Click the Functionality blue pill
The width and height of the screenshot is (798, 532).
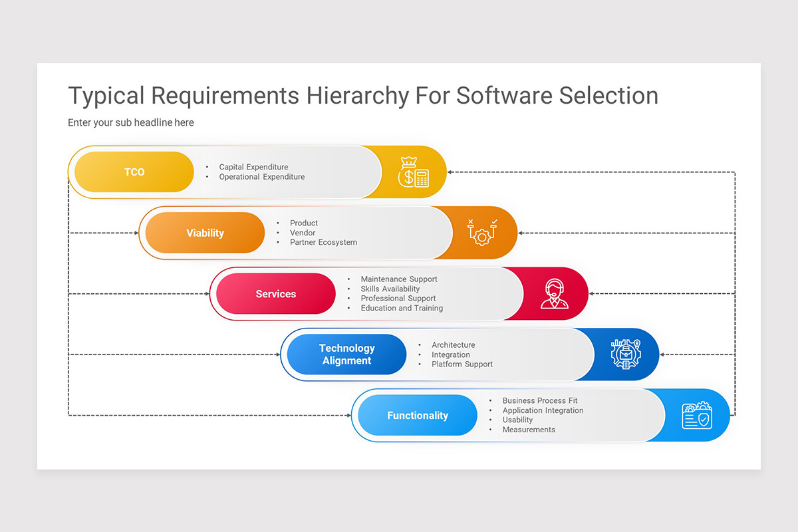416,415
